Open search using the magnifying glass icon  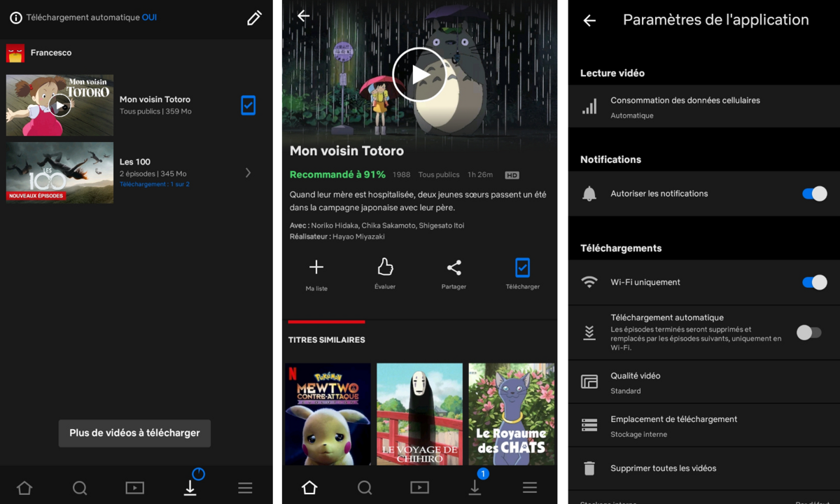click(x=80, y=487)
